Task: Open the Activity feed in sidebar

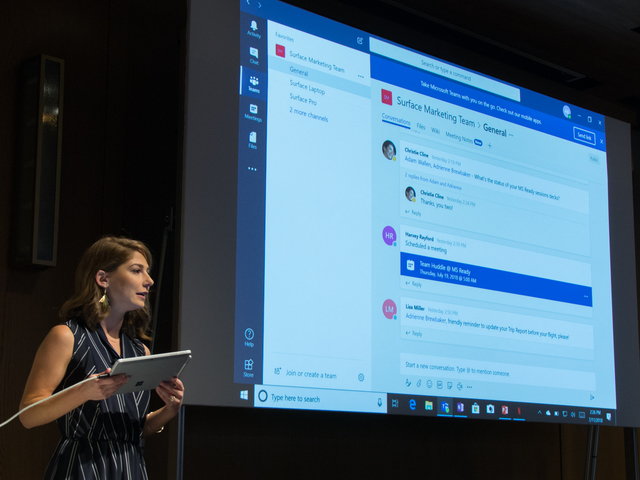Action: pos(254,27)
